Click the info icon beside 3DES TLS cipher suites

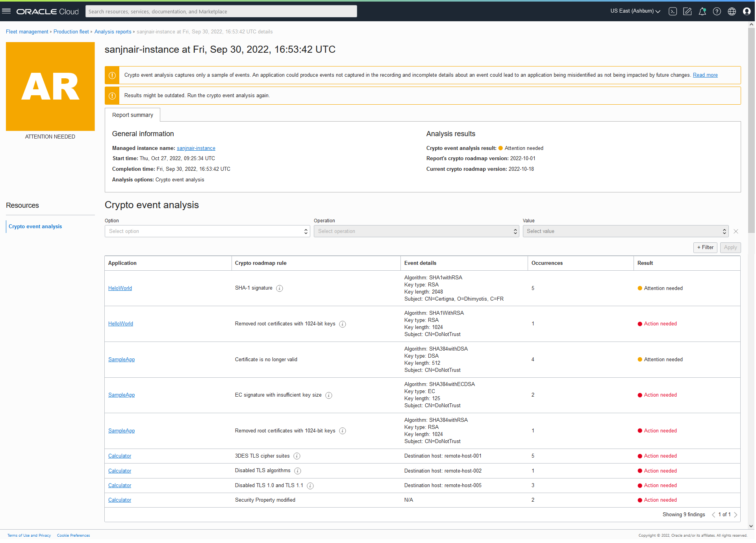pos(297,456)
